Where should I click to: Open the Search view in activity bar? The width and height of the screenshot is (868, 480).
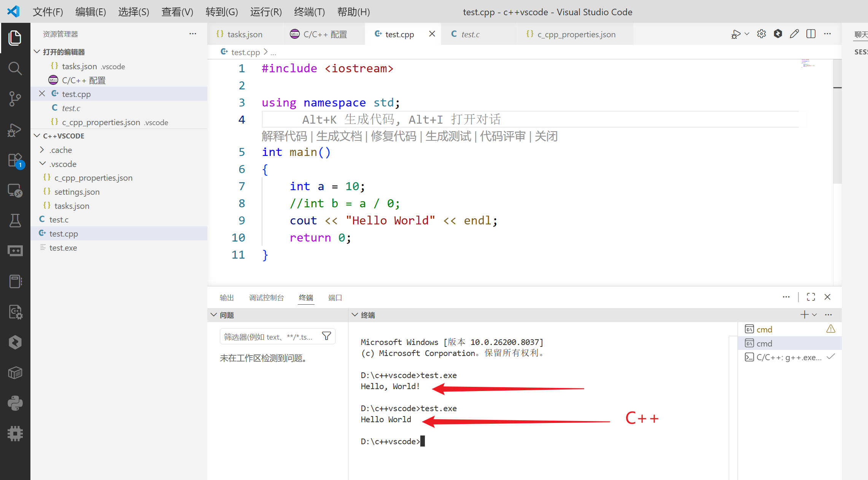click(x=15, y=68)
